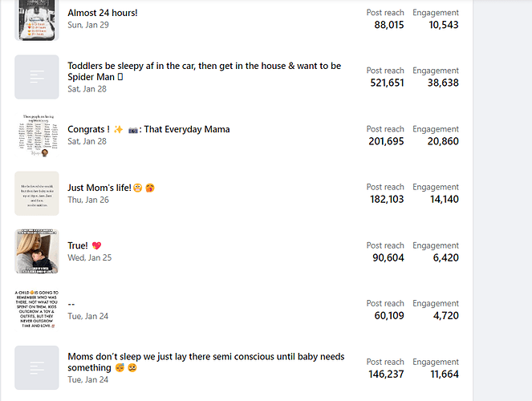Open the 'A child is going to remember' thumbnail
The width and height of the screenshot is (532, 401).
37,310
